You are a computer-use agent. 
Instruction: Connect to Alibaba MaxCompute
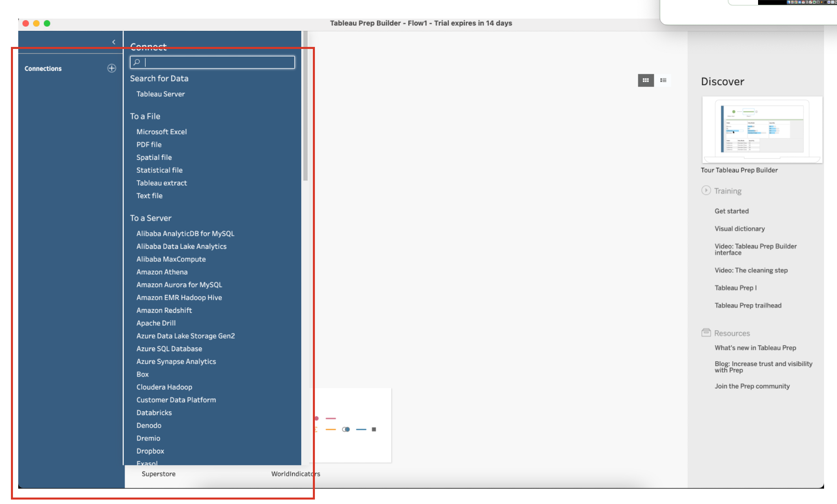[x=171, y=259]
